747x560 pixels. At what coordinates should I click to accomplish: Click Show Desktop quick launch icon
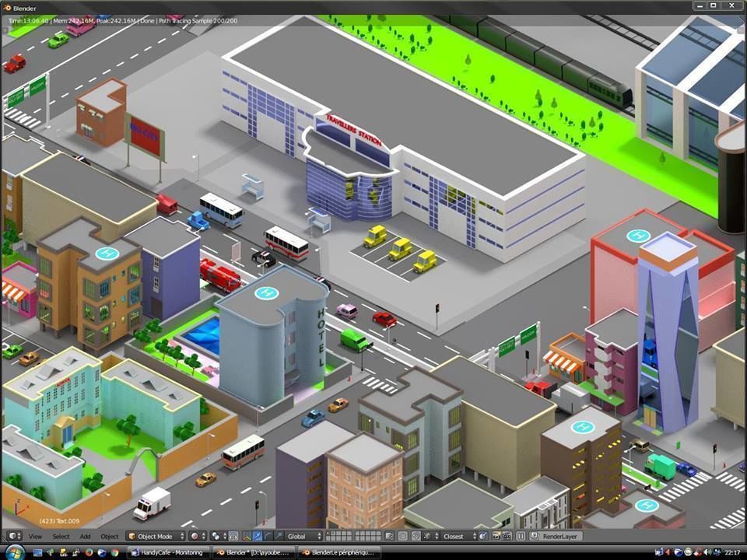tap(37, 553)
